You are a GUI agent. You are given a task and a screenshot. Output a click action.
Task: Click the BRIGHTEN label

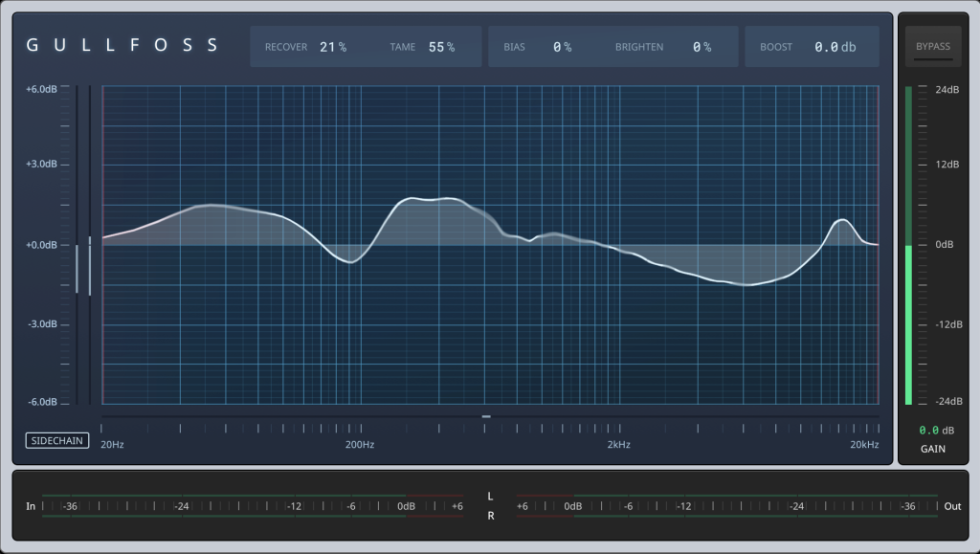pyautogui.click(x=639, y=47)
